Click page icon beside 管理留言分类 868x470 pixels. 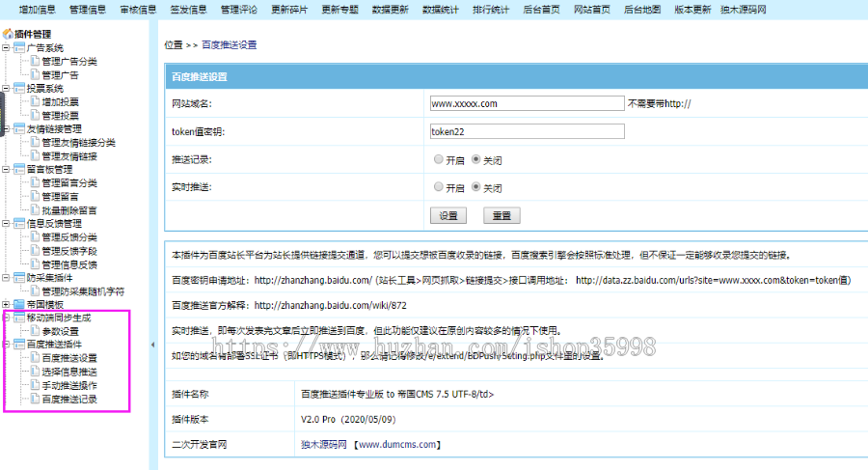[35, 182]
